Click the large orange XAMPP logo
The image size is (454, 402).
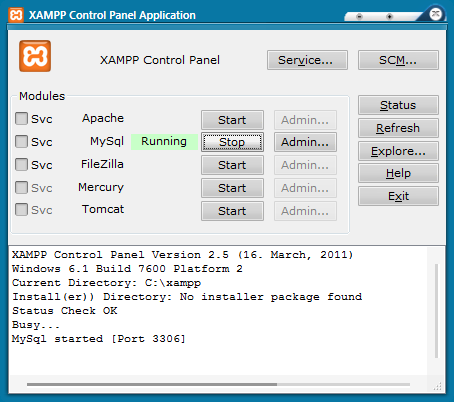tap(35, 56)
